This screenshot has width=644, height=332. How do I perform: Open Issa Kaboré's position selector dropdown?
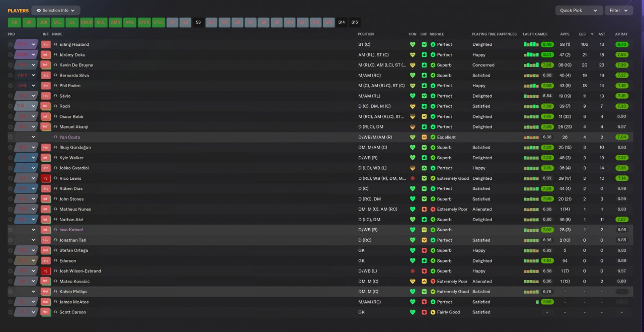pyautogui.click(x=26, y=230)
